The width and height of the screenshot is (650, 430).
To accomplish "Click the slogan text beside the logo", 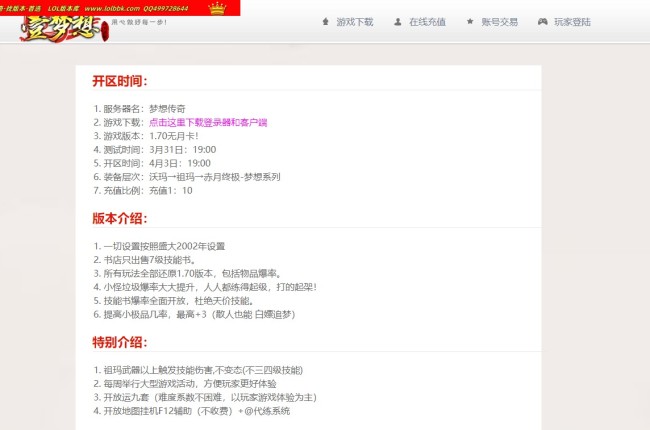I will pos(139,22).
